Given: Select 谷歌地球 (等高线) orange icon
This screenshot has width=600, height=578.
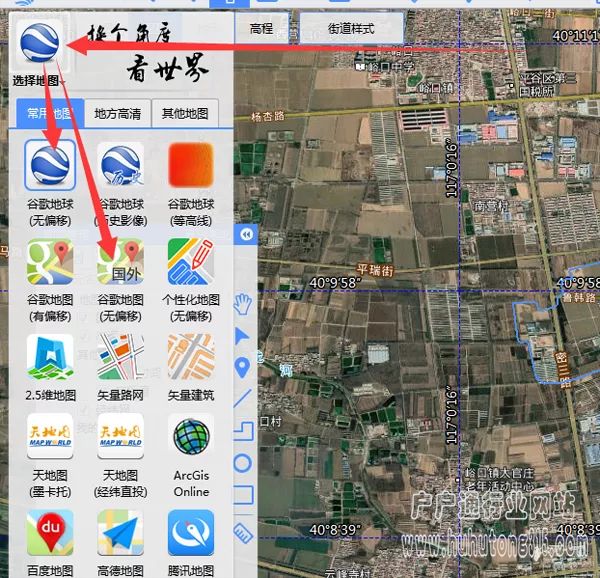Looking at the screenshot, I should (191, 165).
